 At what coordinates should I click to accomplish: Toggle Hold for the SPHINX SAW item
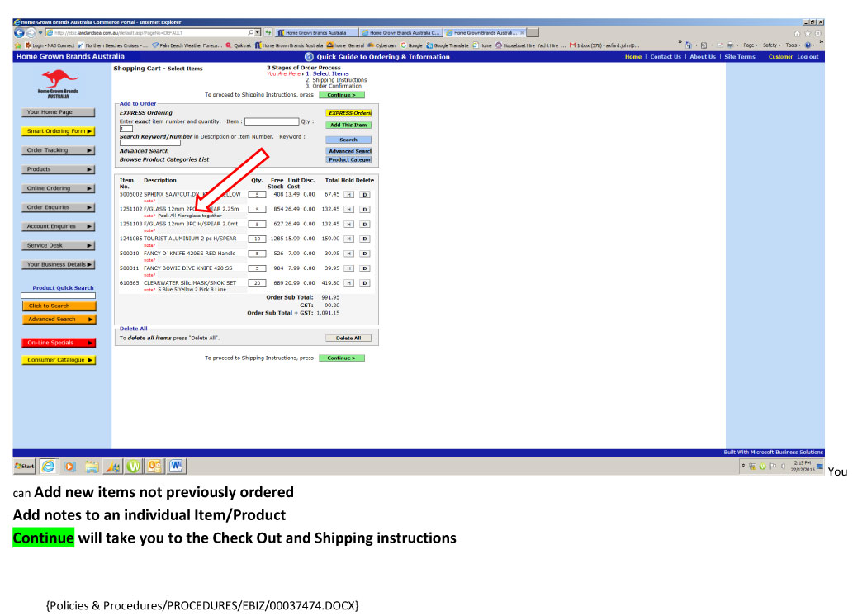[348, 194]
